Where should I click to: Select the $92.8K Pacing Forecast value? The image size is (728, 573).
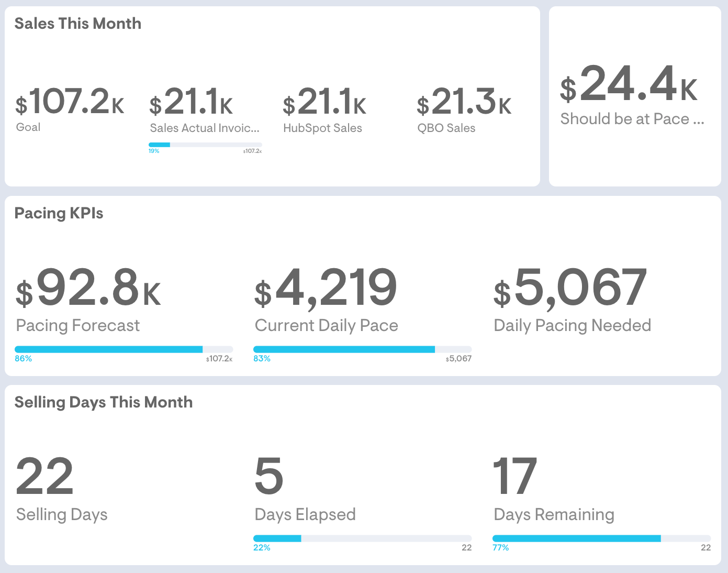88,287
